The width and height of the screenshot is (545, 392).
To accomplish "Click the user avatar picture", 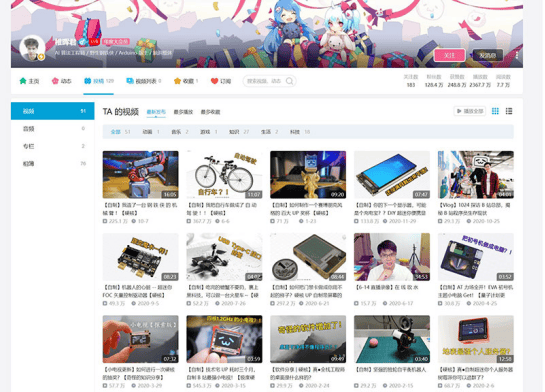I will [32, 48].
